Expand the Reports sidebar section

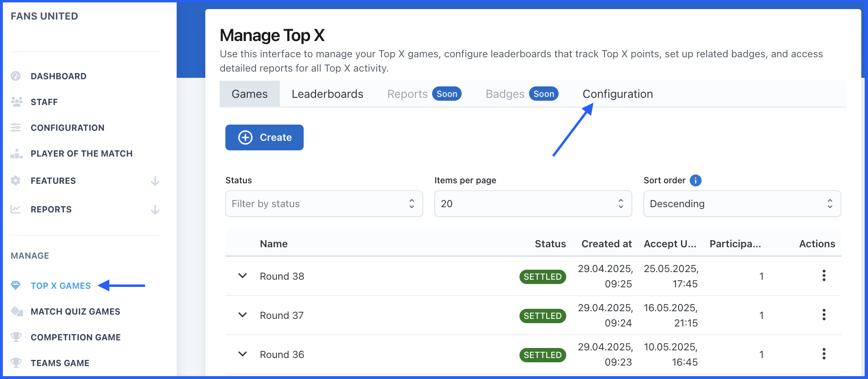point(155,210)
